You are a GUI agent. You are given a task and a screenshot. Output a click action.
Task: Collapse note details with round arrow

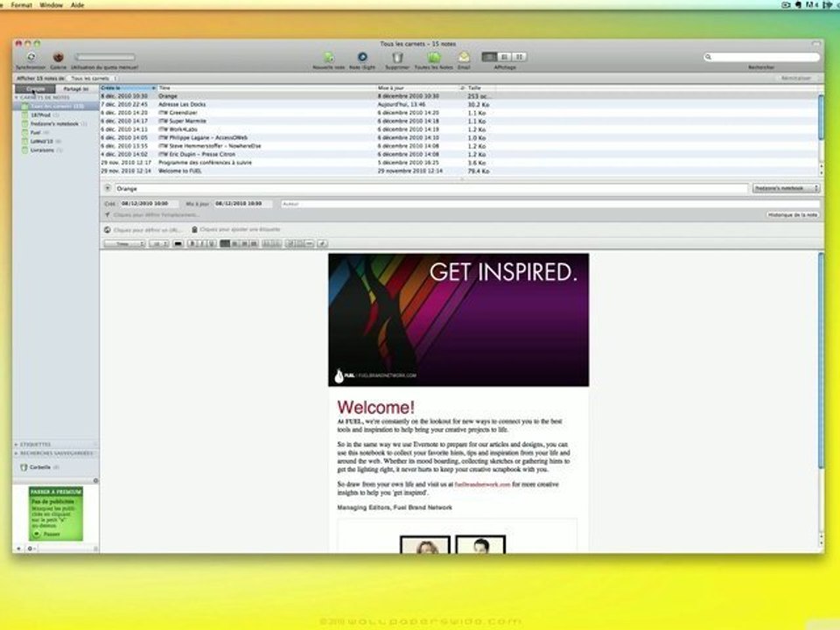point(107,189)
